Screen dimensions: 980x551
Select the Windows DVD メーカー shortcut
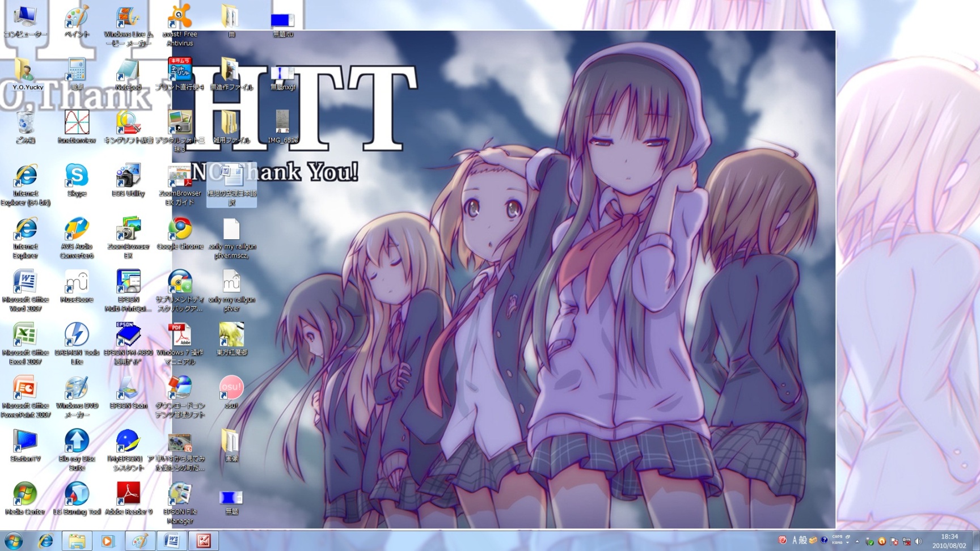pyautogui.click(x=77, y=397)
